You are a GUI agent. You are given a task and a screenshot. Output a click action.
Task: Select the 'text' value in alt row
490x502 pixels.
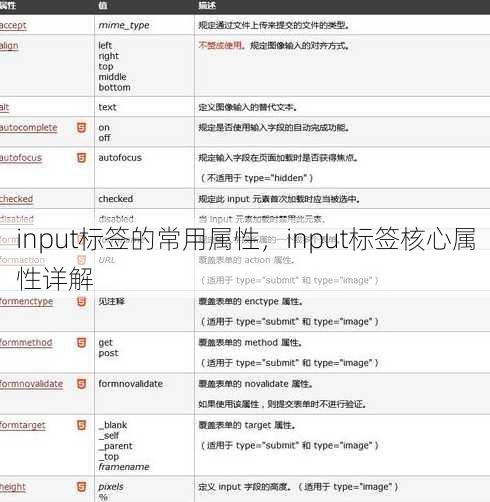pyautogui.click(x=107, y=107)
